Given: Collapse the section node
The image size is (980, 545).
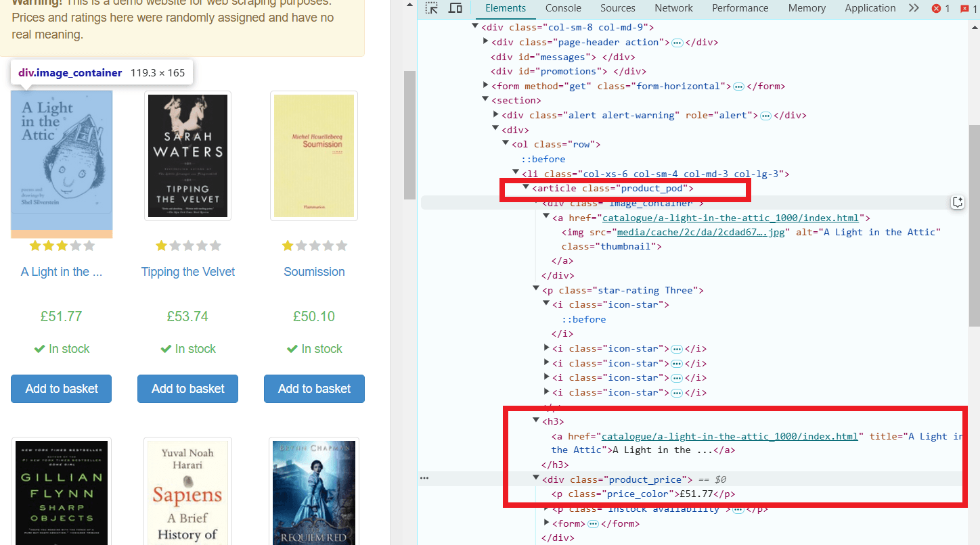Looking at the screenshot, I should (485, 100).
